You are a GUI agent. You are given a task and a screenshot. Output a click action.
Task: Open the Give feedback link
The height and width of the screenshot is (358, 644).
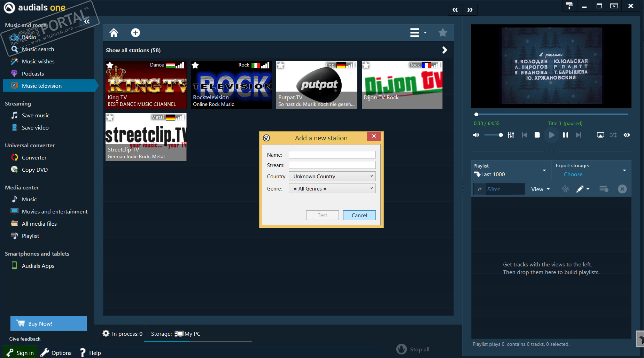tap(25, 339)
